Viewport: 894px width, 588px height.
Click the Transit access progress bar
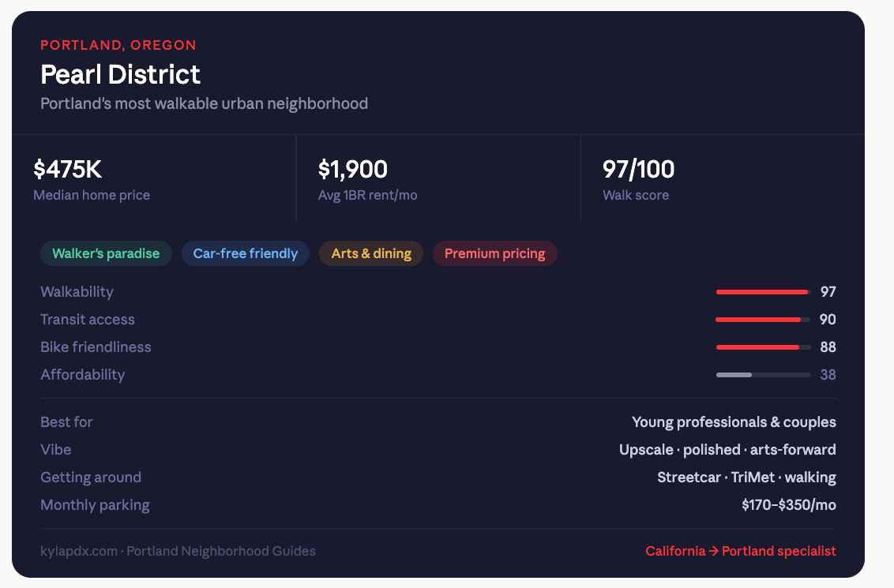[764, 320]
